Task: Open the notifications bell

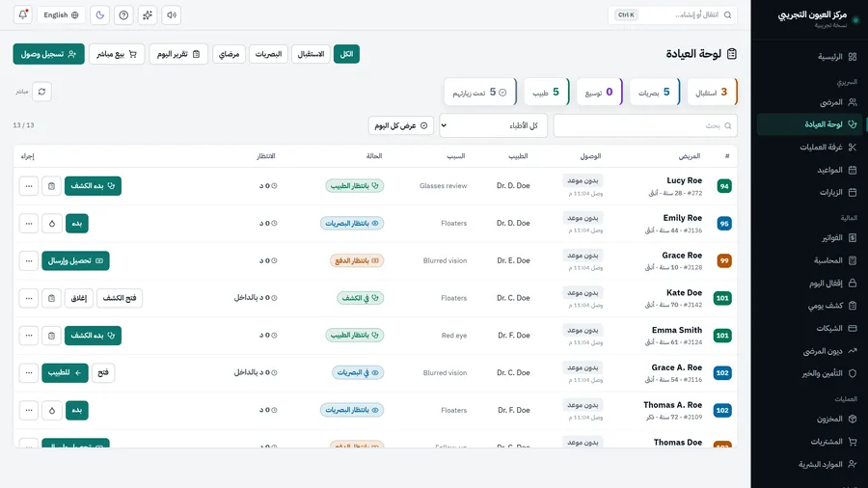Action: coord(23,14)
